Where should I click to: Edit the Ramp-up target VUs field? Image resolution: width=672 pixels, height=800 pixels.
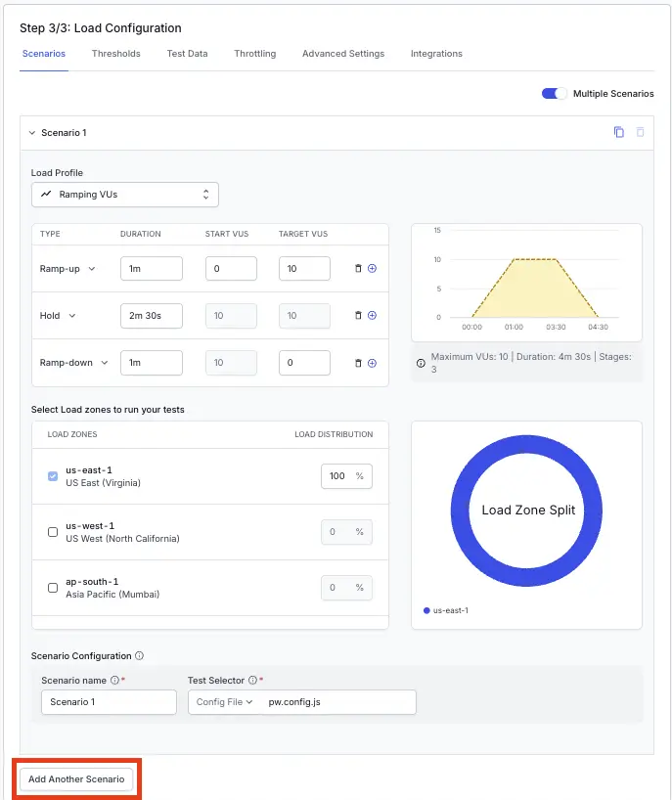[x=304, y=268]
